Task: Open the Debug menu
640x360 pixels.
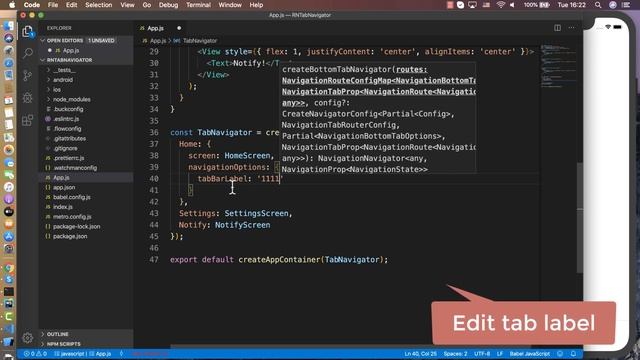Action: coord(168,5)
